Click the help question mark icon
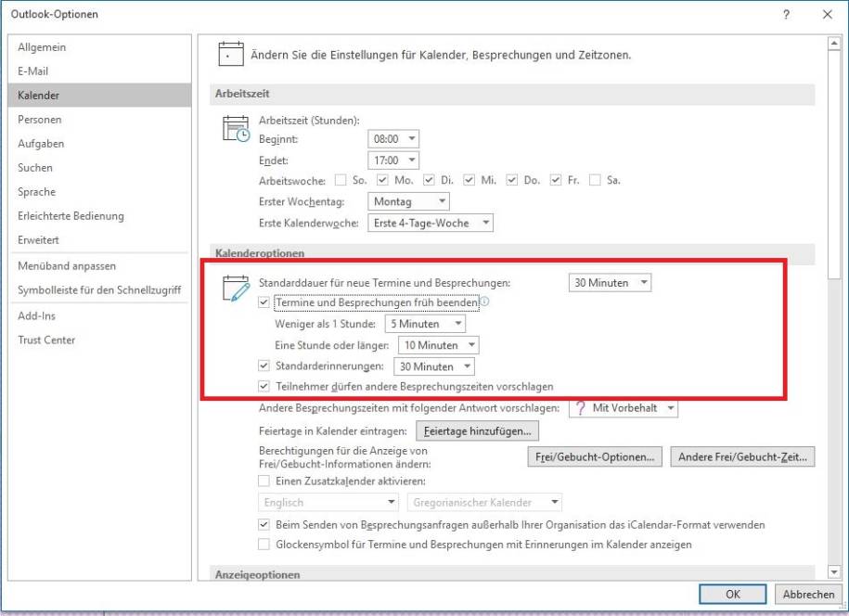 click(786, 14)
